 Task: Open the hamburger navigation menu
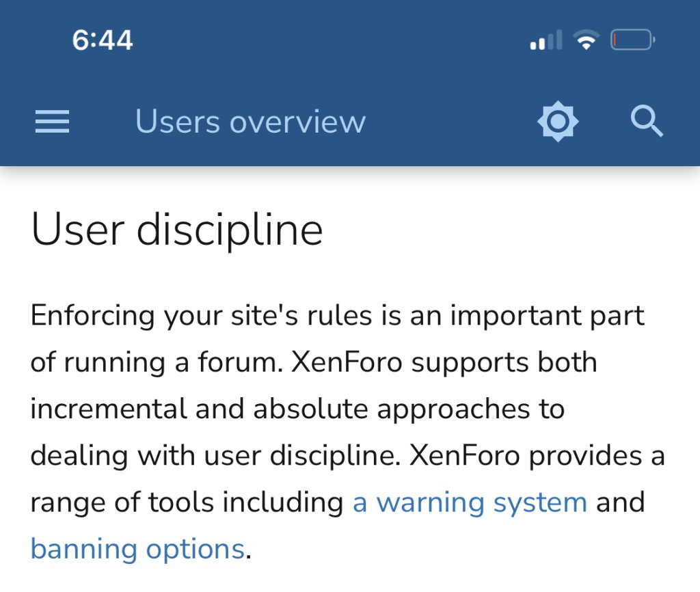pyautogui.click(x=52, y=122)
